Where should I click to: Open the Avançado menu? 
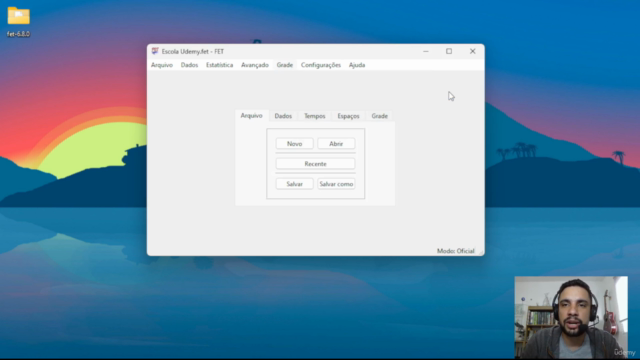coord(255,65)
